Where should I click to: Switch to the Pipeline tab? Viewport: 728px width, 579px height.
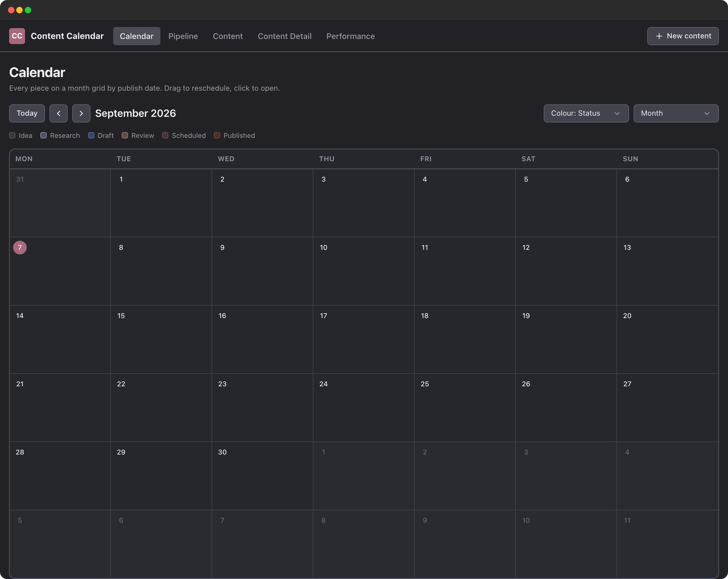click(183, 36)
